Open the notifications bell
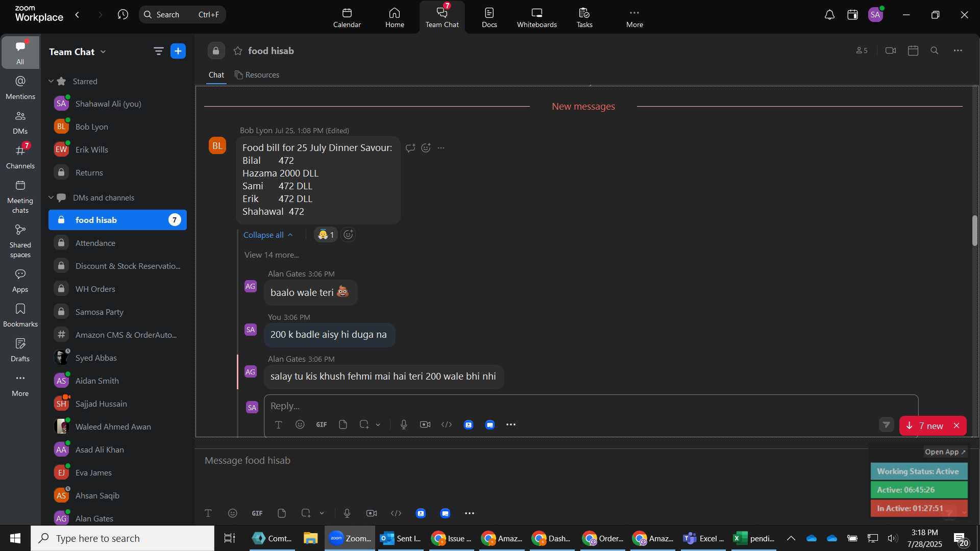This screenshot has width=980, height=551. pos(829,15)
